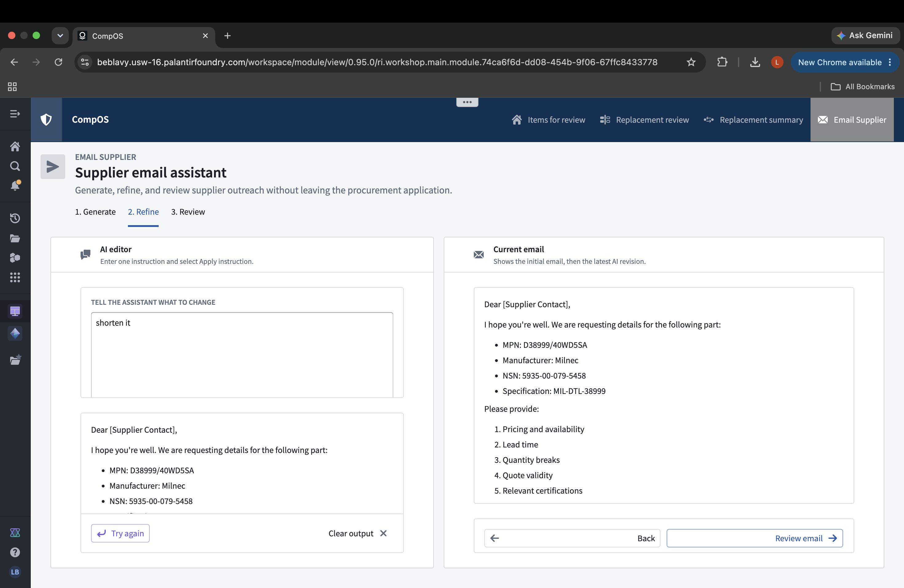Click 'NSN: 5935-00-079-5458' in Current email
Screen dimensions: 904x588
pyautogui.click(x=544, y=376)
